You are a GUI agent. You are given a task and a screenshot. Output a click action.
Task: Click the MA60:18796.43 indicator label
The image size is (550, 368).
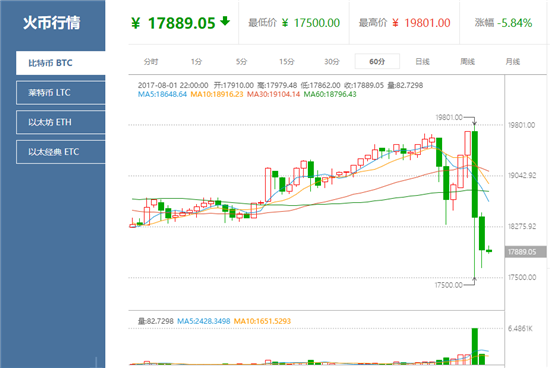(x=330, y=94)
